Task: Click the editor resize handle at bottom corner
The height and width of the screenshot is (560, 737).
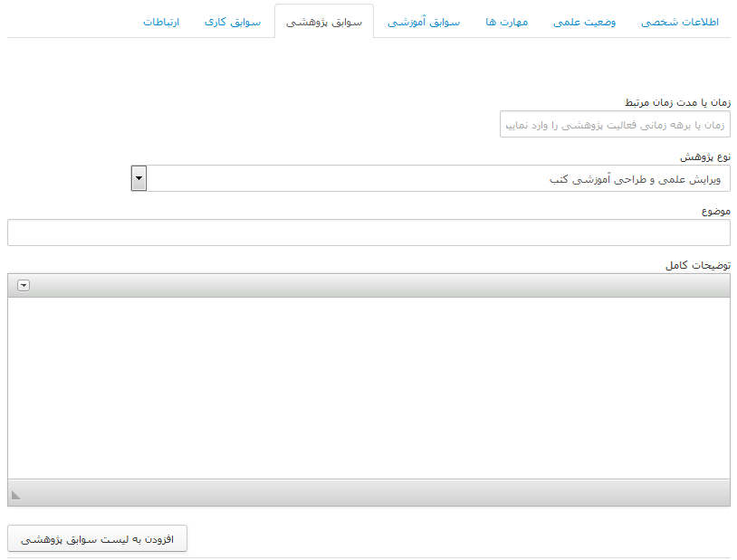Action: click(x=15, y=494)
